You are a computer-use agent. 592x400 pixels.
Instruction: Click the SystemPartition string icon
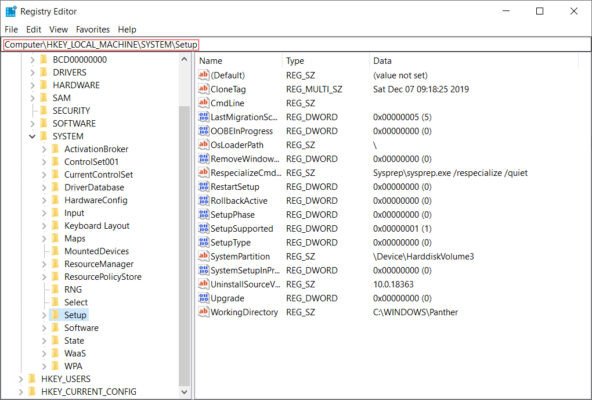(x=204, y=256)
